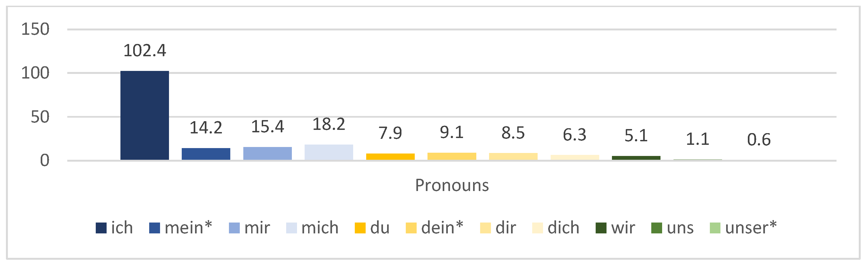
Task: Click the dir legend label
Action: [506, 228]
